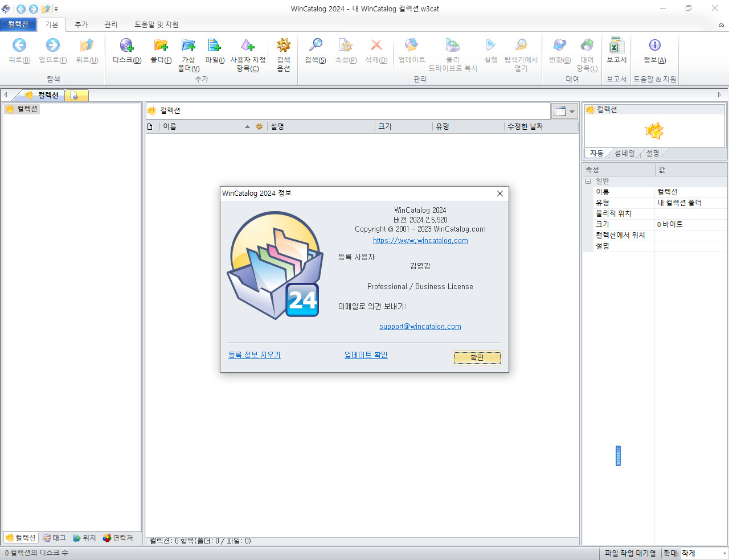The image size is (729, 560).
Task: Click quick access up-folder icon in title bar
Action: [46, 9]
